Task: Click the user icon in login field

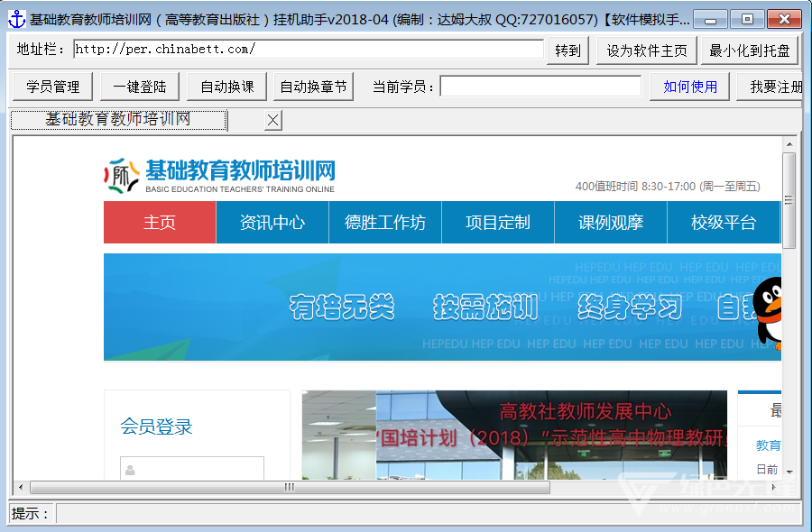Action: click(130, 470)
